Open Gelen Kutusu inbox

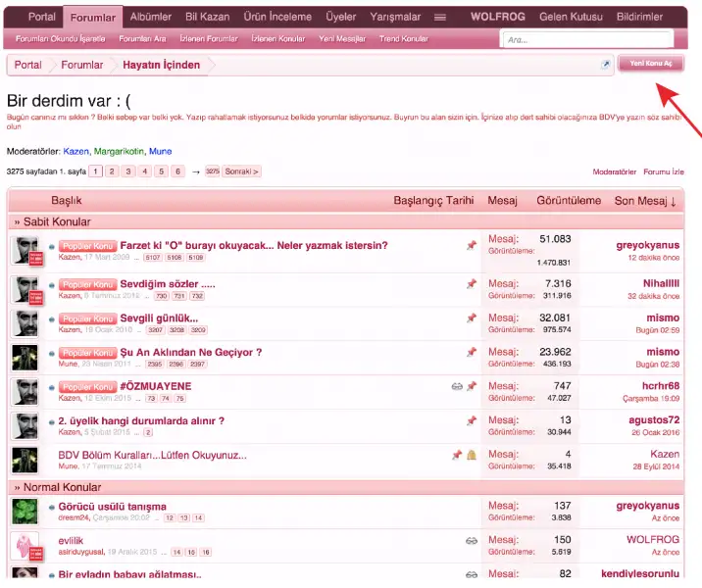[571, 17]
